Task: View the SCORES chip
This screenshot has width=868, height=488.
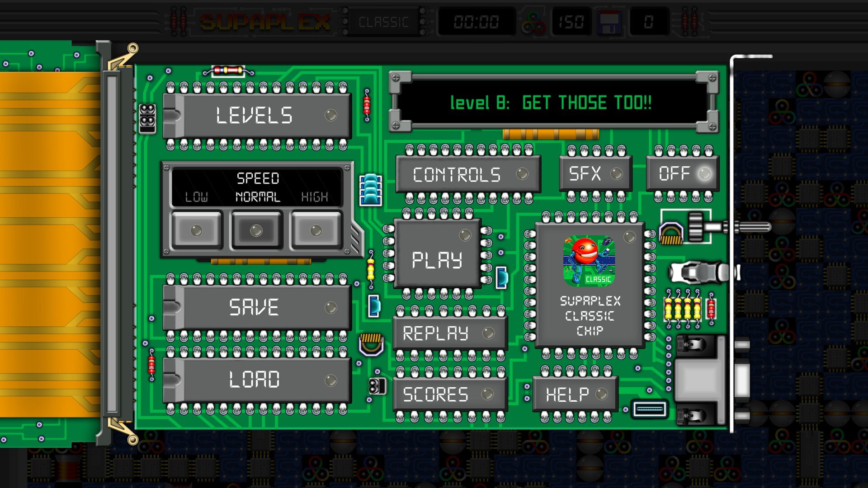Action: coord(449,394)
